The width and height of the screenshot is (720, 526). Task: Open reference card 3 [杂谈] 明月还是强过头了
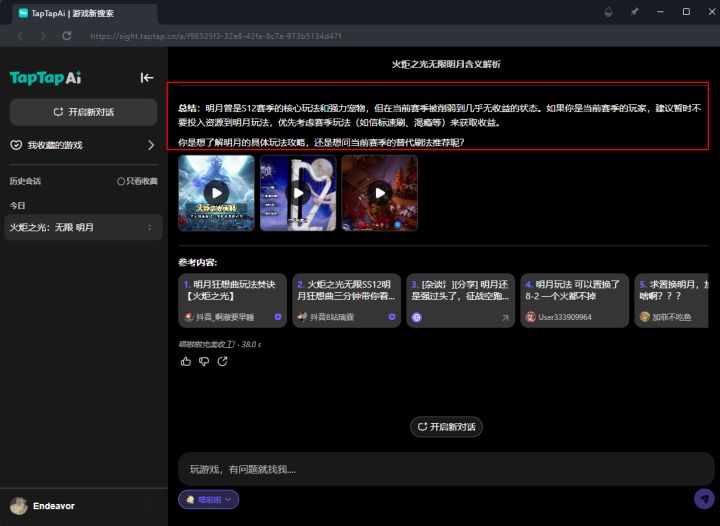click(x=461, y=301)
